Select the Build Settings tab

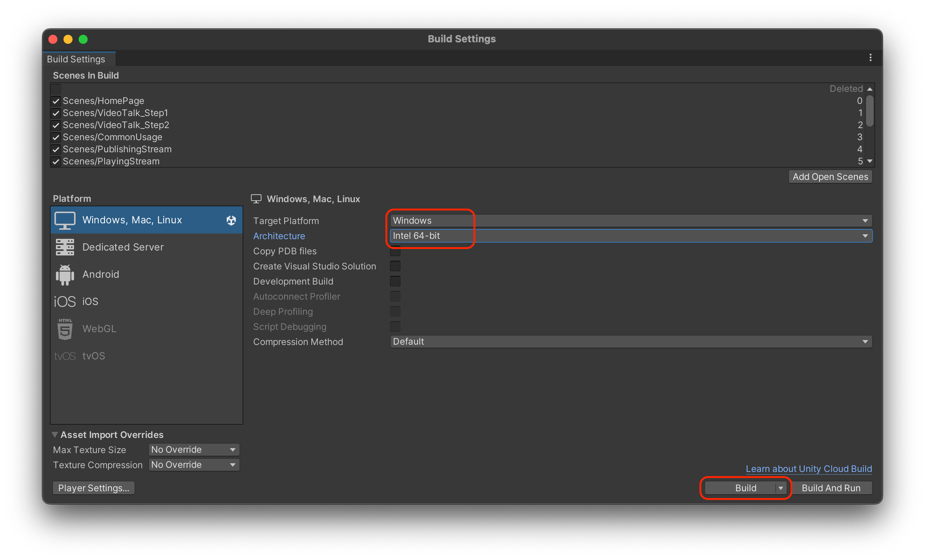[x=76, y=59]
